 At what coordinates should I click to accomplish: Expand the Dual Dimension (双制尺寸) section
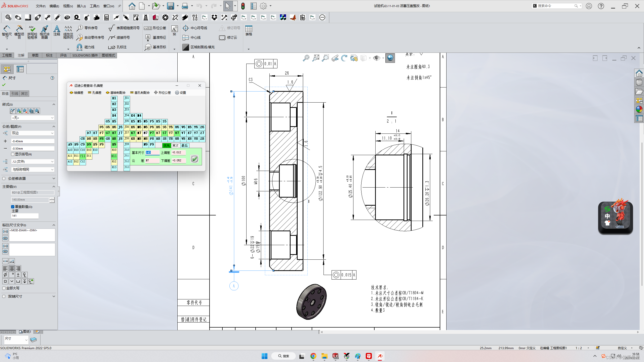pyautogui.click(x=54, y=296)
